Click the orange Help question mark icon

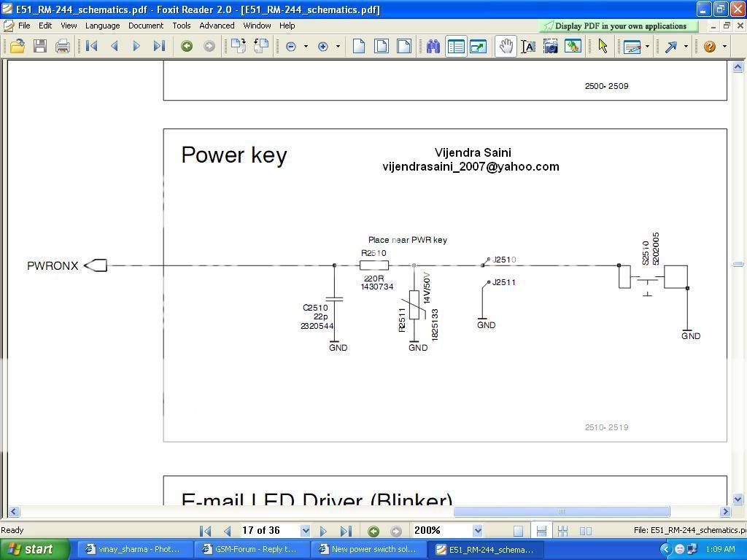click(x=709, y=46)
